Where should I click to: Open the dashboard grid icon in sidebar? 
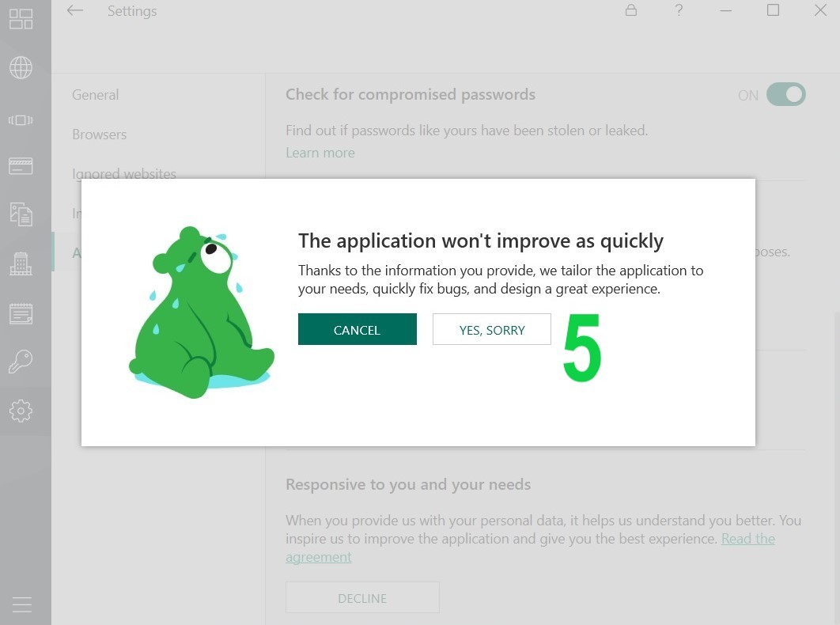[x=21, y=19]
